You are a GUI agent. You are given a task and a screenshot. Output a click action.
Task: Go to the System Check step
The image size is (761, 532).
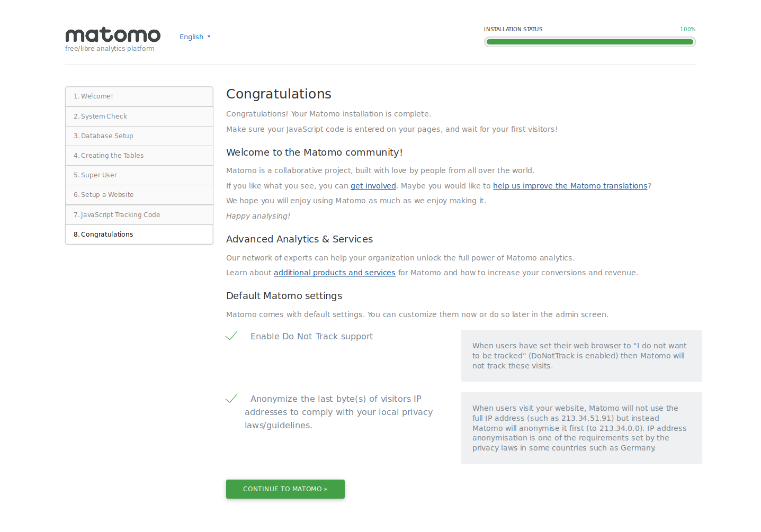[139, 116]
